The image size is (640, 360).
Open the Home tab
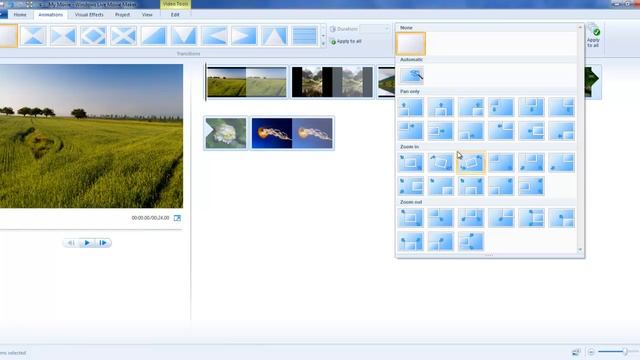click(x=20, y=15)
